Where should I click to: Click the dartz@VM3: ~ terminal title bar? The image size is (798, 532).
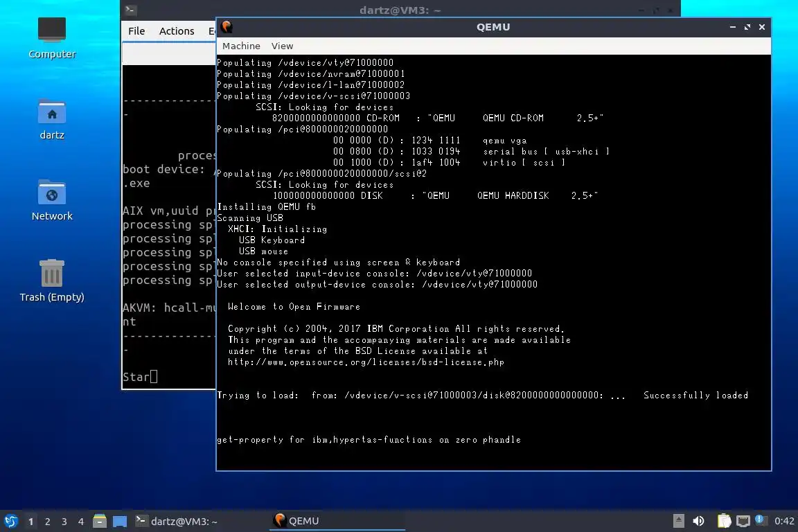click(400, 10)
